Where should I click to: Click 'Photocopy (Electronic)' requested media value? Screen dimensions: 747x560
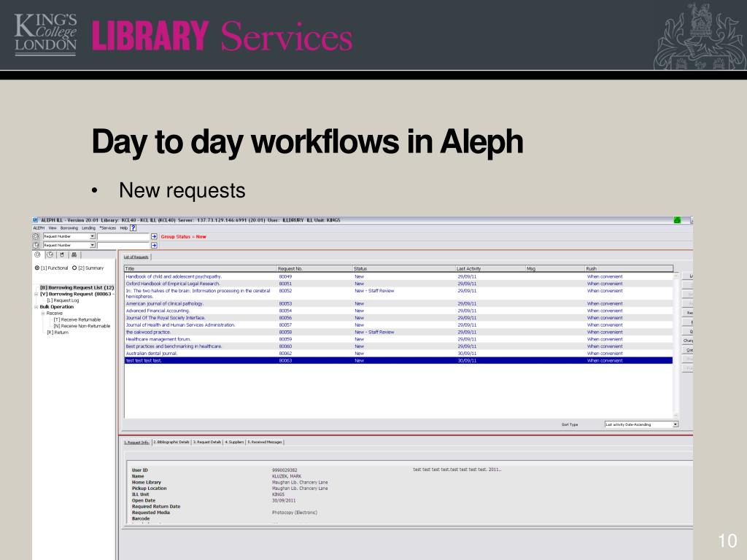click(295, 513)
